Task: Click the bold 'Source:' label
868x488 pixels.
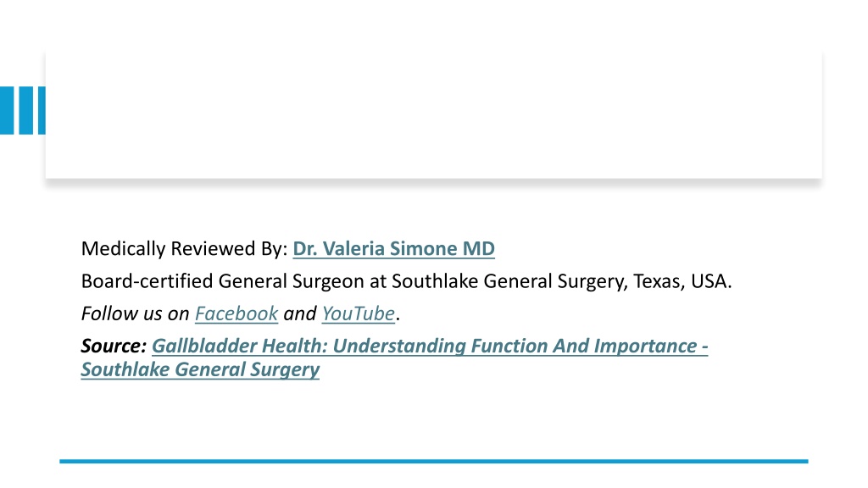Action: [114, 346]
